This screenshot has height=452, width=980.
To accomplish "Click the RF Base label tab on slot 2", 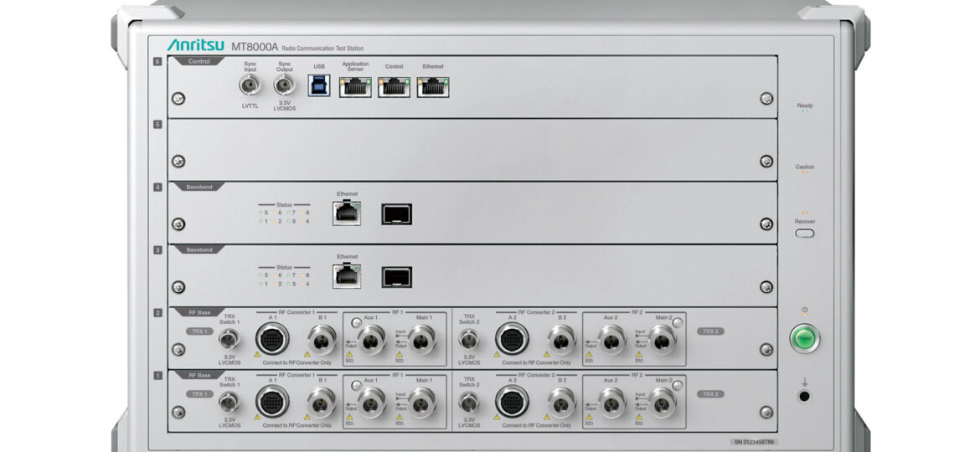I will (199, 312).
